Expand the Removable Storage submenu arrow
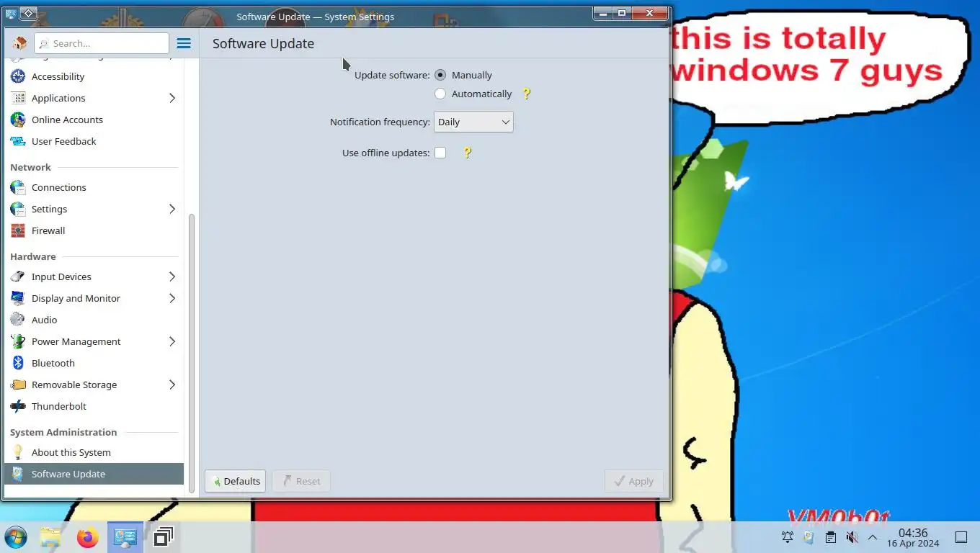Viewport: 980px width, 553px height. pyautogui.click(x=172, y=385)
